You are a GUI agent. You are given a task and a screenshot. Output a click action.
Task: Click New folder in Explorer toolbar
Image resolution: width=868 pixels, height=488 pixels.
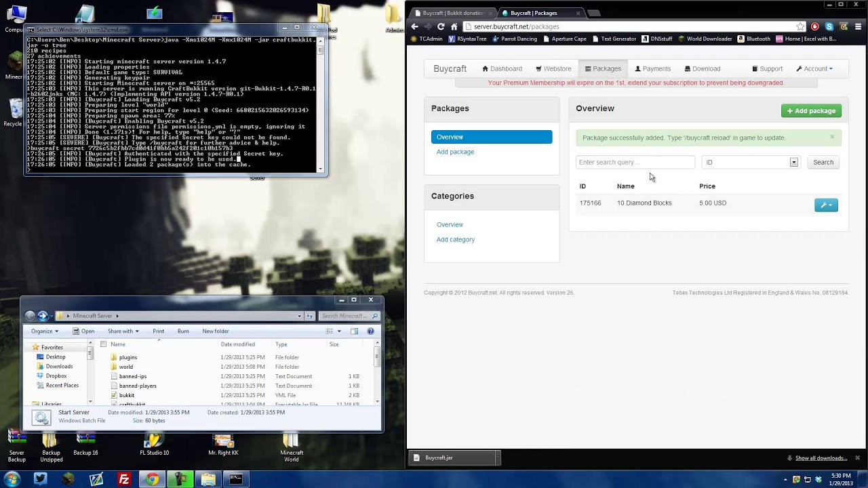[x=216, y=331]
